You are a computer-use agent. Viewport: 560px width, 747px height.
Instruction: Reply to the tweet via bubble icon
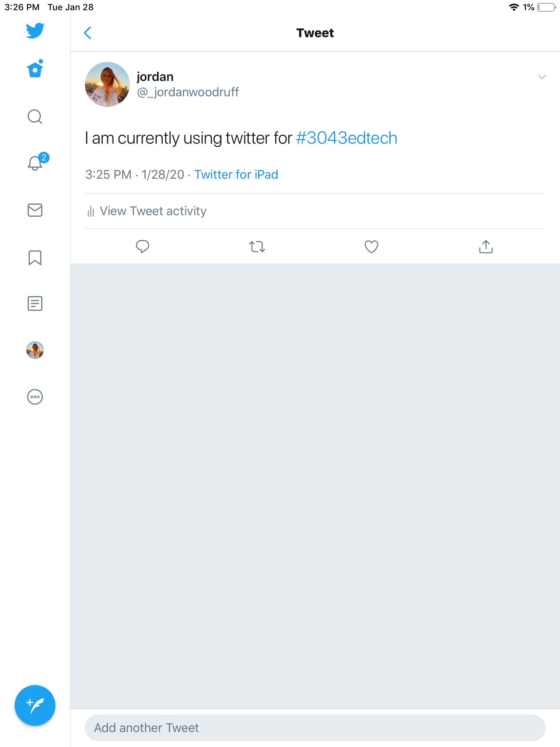(x=142, y=247)
